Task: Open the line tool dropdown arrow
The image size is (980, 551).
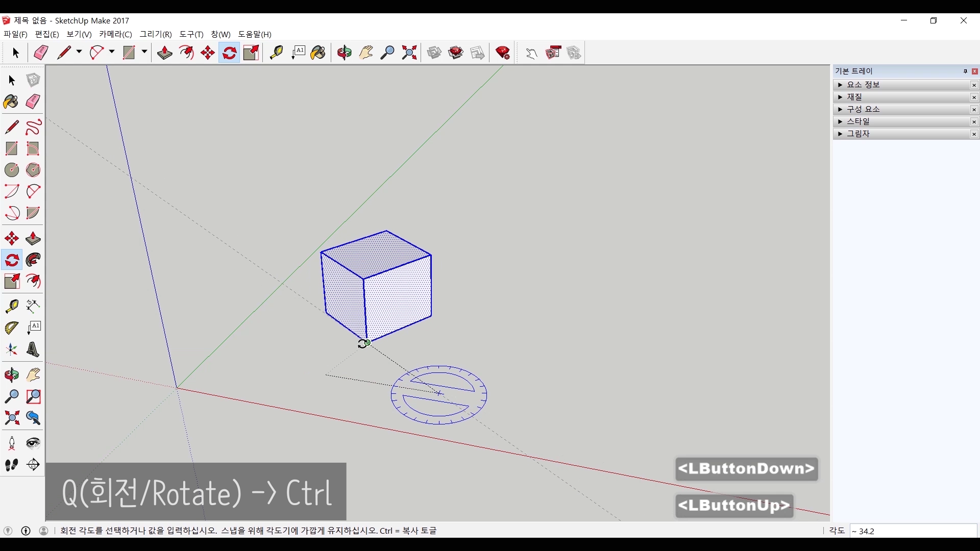Action: 79,52
